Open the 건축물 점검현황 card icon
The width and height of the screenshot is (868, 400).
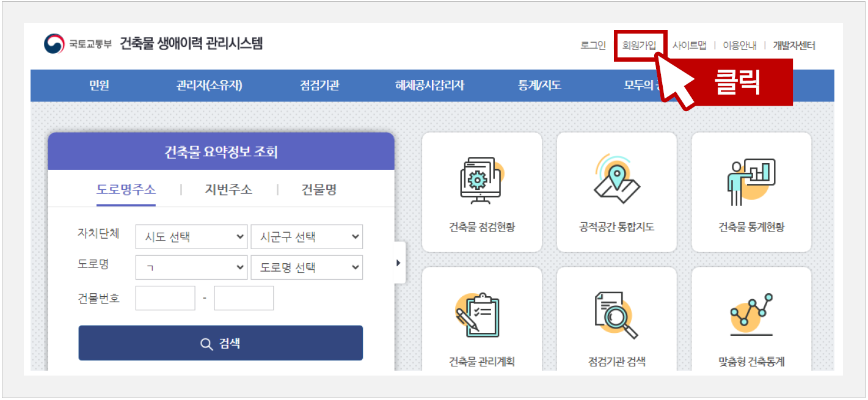click(x=481, y=180)
